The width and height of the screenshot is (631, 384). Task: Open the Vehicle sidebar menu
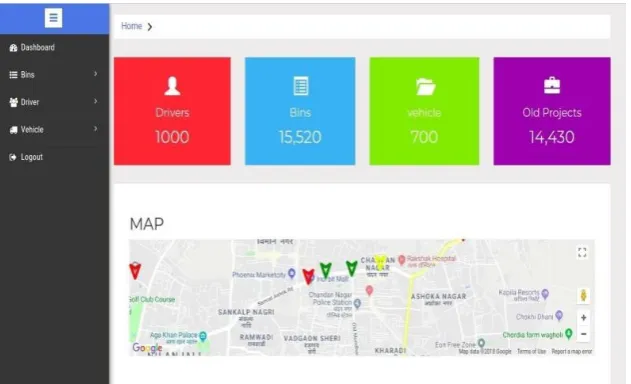[x=54, y=129]
